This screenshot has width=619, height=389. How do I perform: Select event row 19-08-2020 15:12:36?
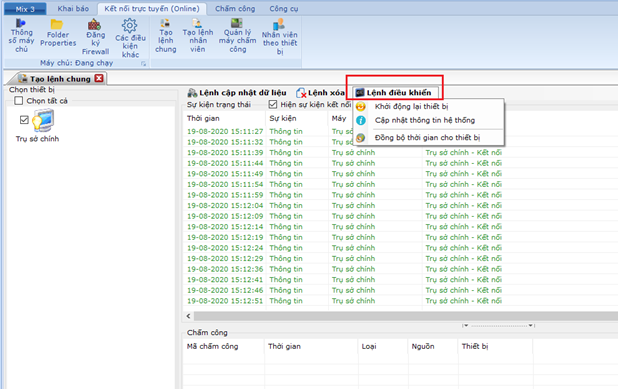(x=400, y=269)
